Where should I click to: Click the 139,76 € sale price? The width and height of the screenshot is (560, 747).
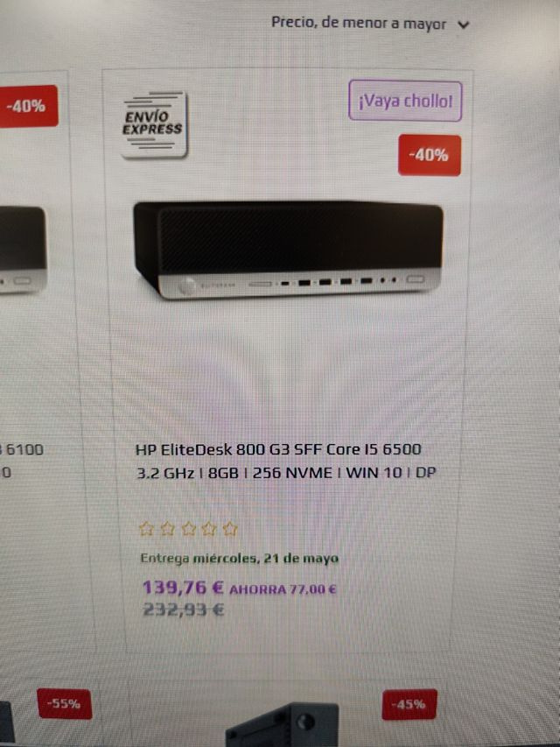183,588
